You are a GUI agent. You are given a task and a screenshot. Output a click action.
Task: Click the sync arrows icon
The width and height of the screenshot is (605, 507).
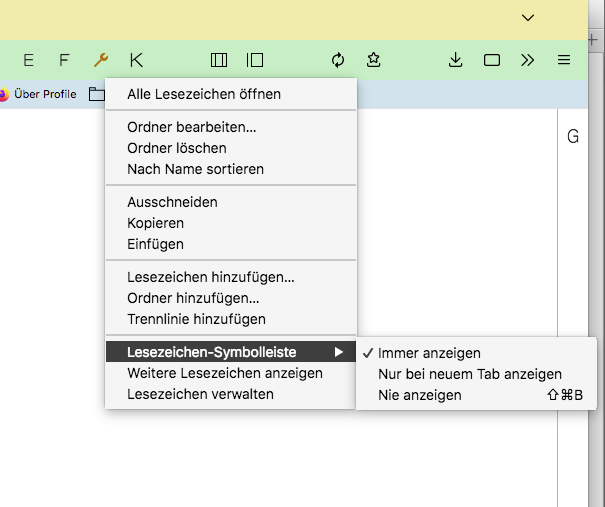(x=338, y=60)
